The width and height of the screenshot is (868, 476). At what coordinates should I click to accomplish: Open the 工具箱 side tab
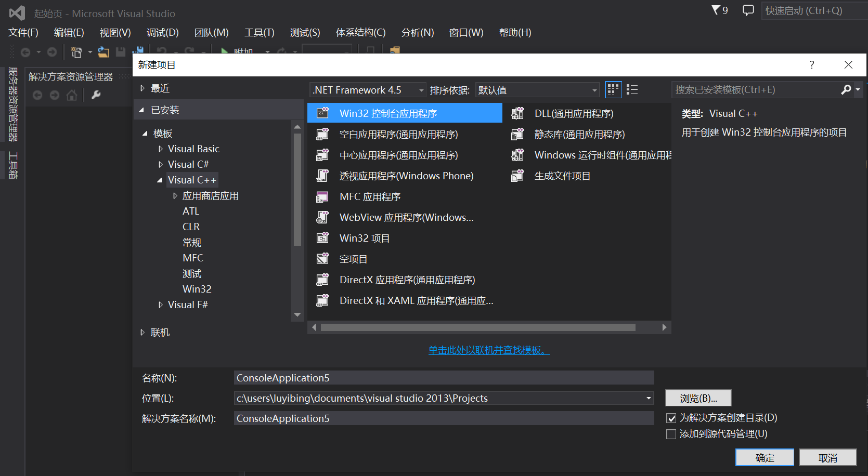coord(13,165)
